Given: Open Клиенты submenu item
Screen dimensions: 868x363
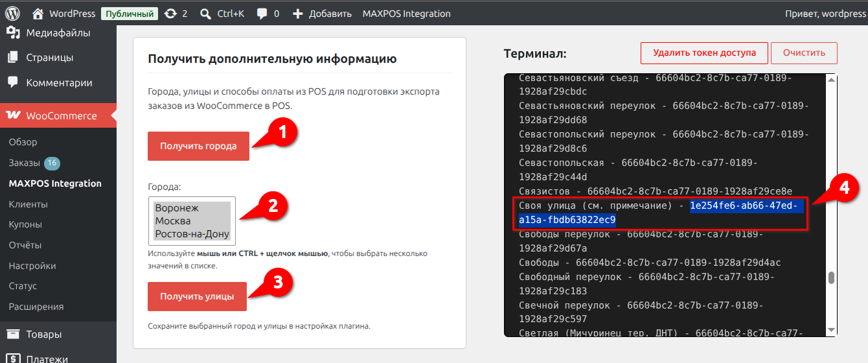Looking at the screenshot, I should 28,204.
